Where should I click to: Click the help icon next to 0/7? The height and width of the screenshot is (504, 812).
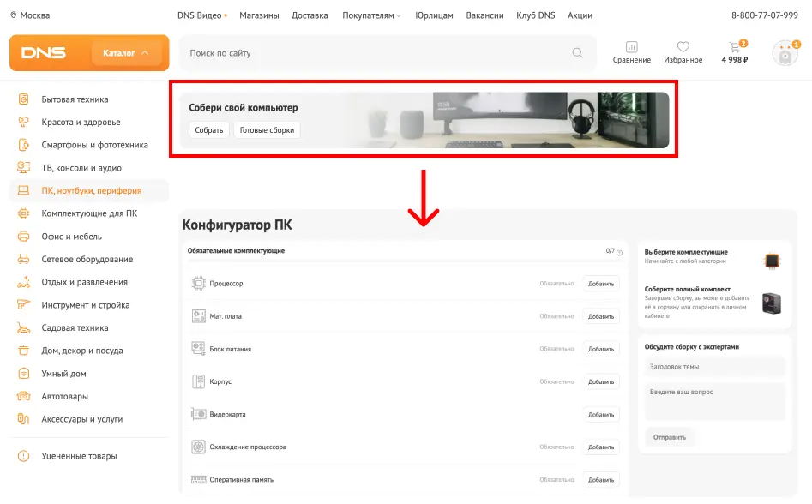pos(619,252)
